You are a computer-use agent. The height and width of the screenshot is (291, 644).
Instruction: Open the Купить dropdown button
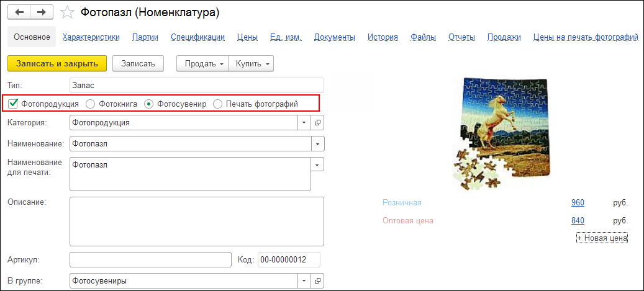(251, 64)
